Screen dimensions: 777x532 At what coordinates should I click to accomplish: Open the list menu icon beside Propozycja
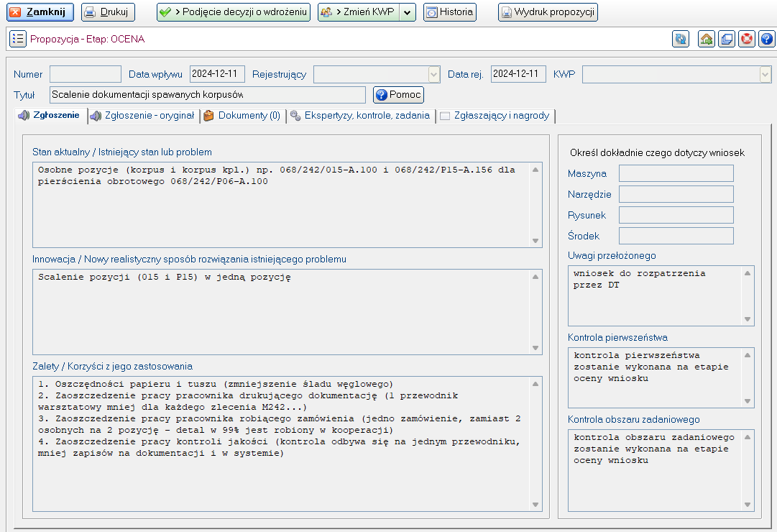click(18, 39)
